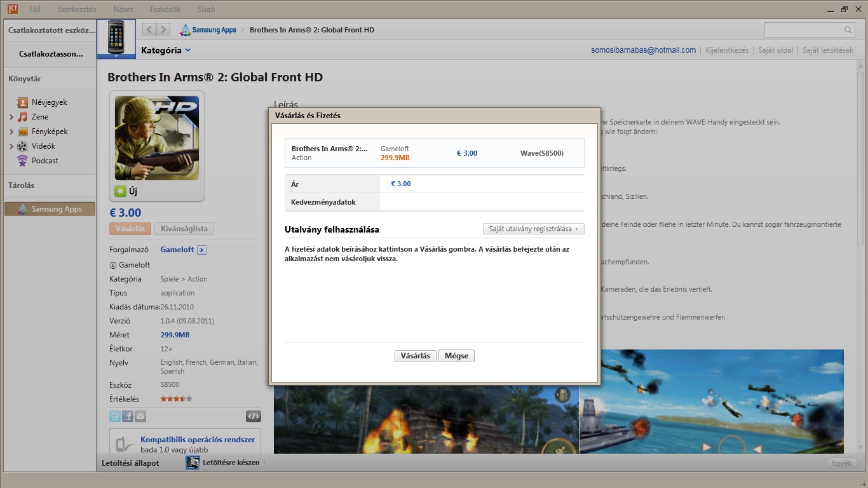Viewport: 868px width, 488px height.
Task: Click the Kies logo icon in title bar
Action: coord(12,10)
